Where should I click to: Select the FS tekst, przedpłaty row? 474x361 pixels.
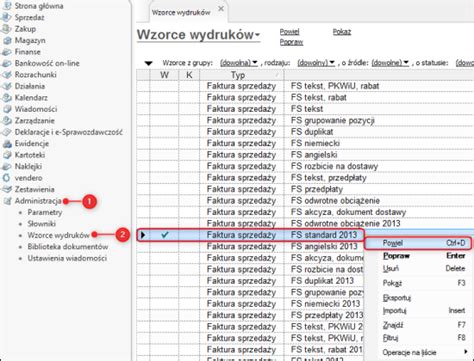[x=305, y=178]
